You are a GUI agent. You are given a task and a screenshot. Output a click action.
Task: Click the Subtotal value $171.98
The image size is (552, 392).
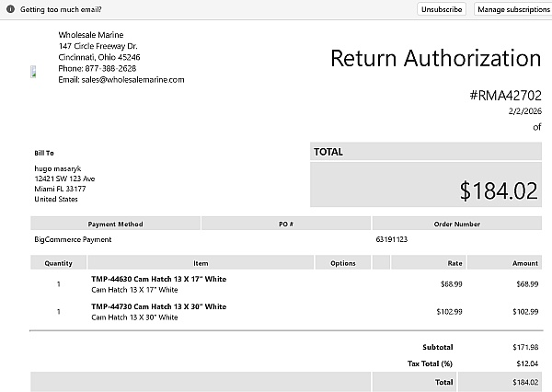click(x=524, y=348)
